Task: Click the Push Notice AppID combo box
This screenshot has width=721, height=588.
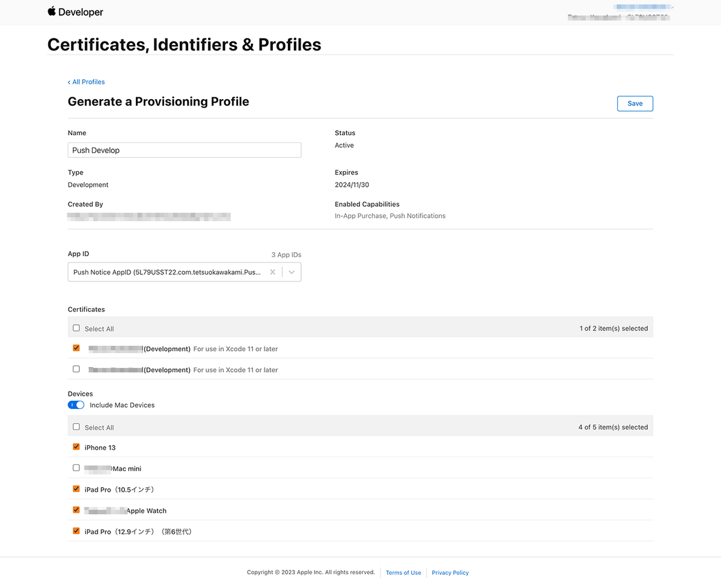Action: click(x=167, y=272)
